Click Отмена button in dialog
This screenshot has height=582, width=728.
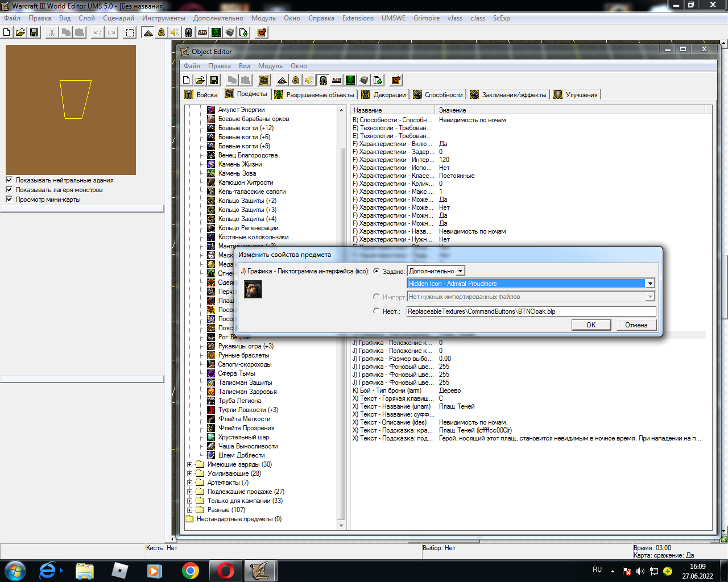[636, 325]
